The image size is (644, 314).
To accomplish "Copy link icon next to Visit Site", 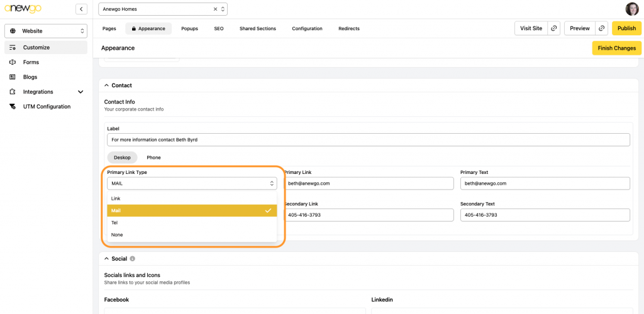I will tap(553, 28).
